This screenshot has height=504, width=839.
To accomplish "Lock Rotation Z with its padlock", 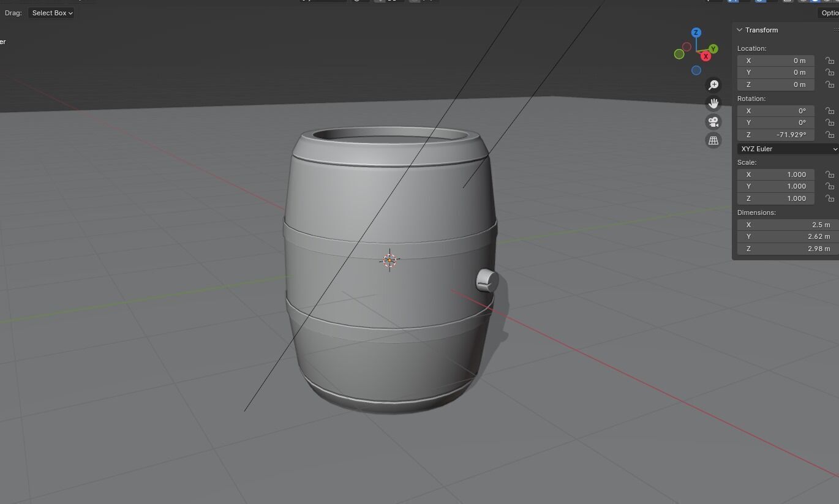I will 829,135.
